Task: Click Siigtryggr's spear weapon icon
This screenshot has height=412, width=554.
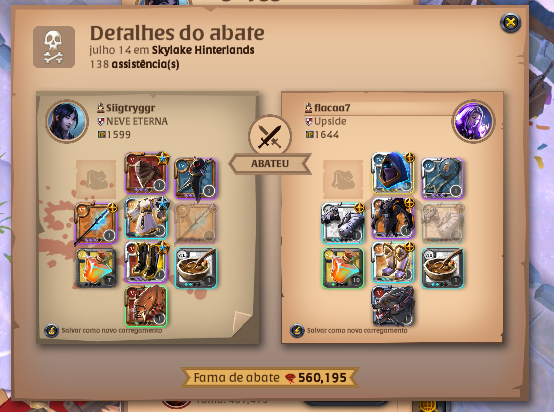Action: pyautogui.click(x=96, y=223)
